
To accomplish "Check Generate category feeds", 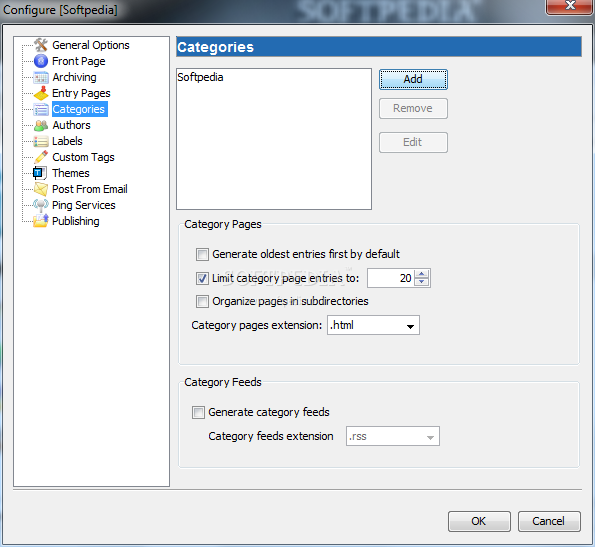I will [198, 412].
